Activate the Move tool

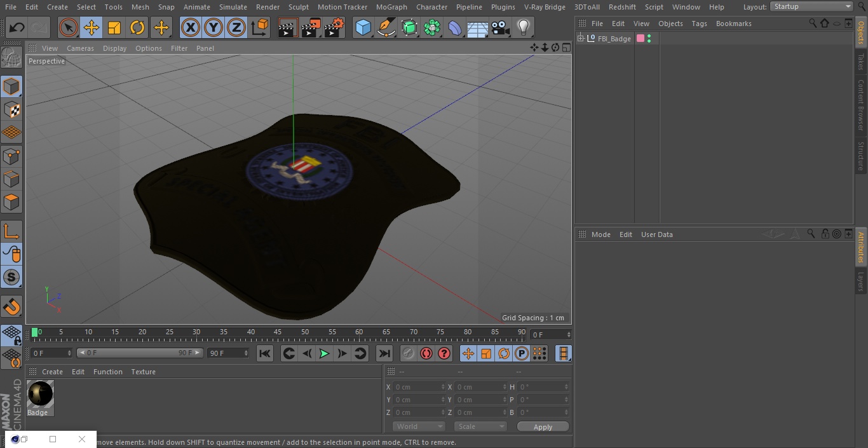(x=92, y=28)
